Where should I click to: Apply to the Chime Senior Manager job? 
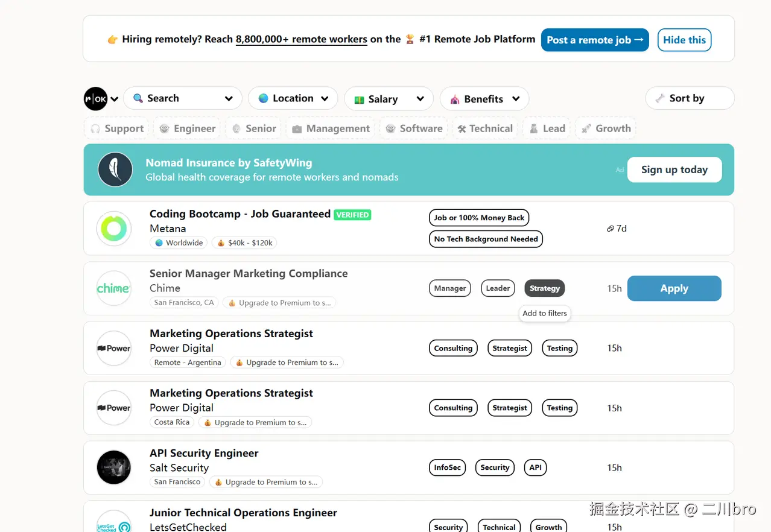click(674, 288)
